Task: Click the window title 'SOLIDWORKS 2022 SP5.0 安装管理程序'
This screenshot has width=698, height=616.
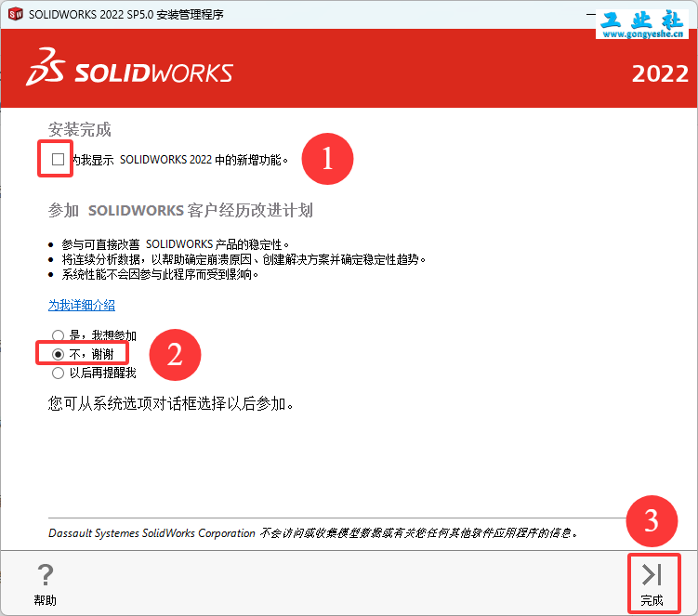Action: click(x=126, y=15)
